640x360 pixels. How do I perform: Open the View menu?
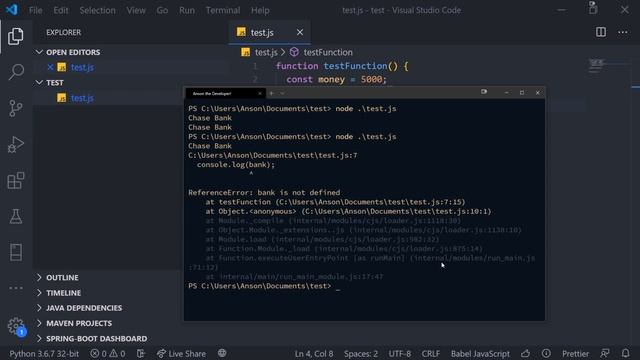coord(136,10)
